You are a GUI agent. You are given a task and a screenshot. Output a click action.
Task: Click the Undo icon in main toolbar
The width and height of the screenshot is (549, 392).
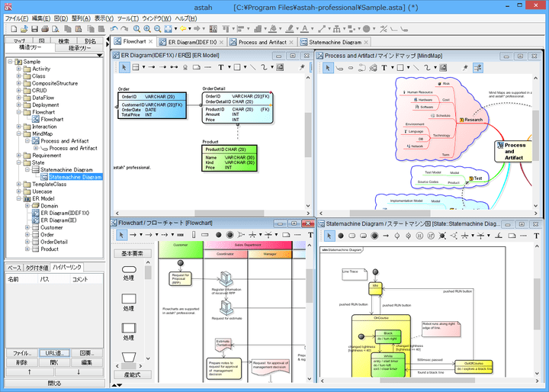coord(114,28)
